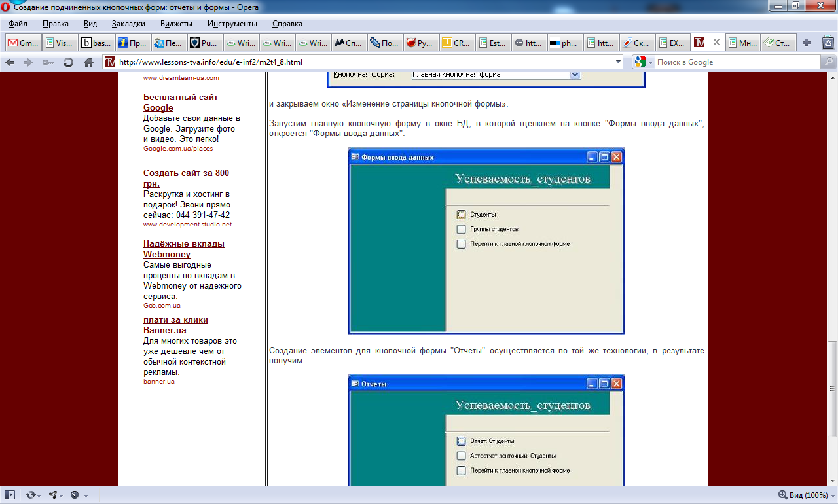Switch to the 'Мн...' tab

coord(744,43)
